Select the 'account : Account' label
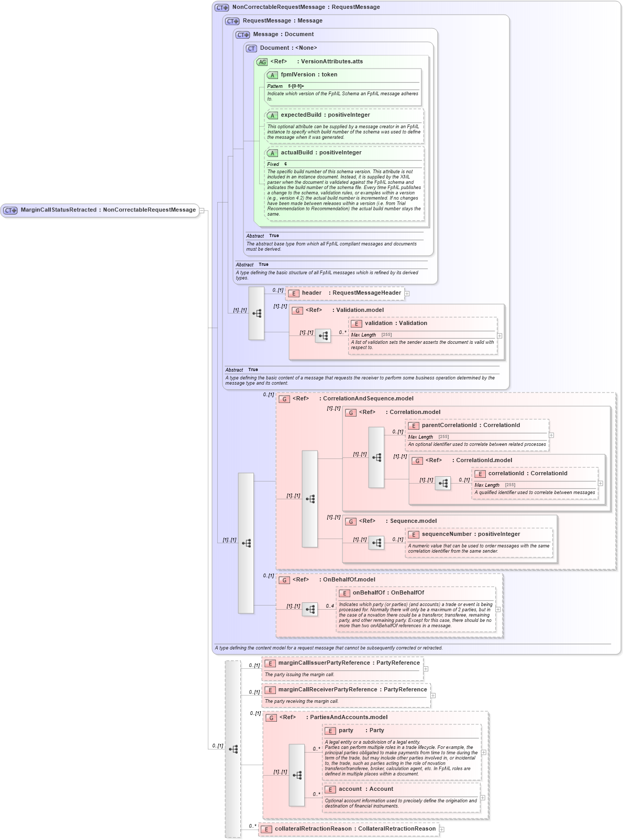623x840 pixels. point(366,789)
